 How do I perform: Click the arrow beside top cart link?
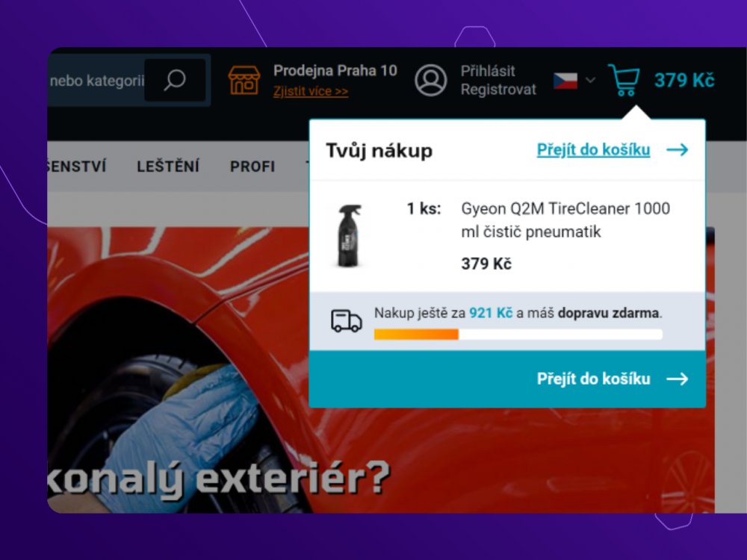678,149
